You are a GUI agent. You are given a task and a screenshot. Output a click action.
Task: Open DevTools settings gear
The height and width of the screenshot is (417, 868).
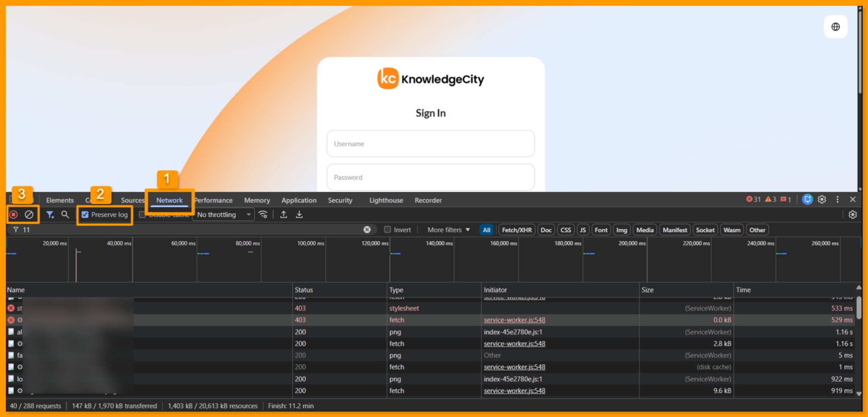822,199
